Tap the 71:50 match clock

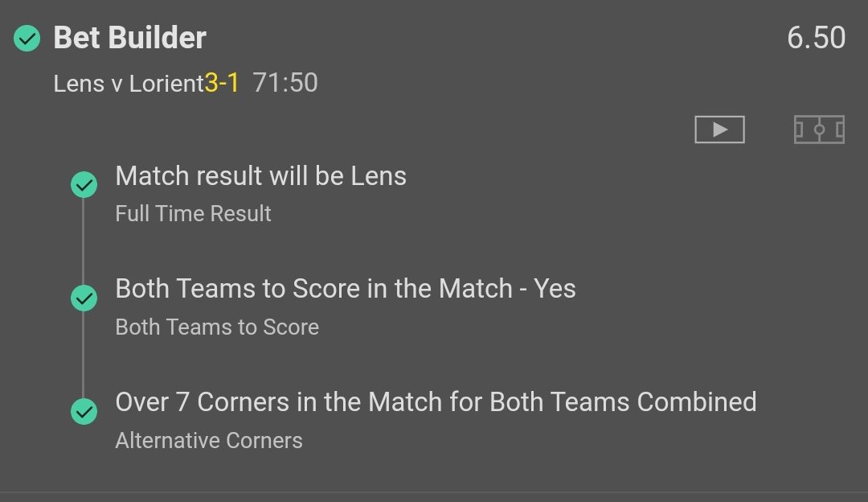tap(285, 82)
